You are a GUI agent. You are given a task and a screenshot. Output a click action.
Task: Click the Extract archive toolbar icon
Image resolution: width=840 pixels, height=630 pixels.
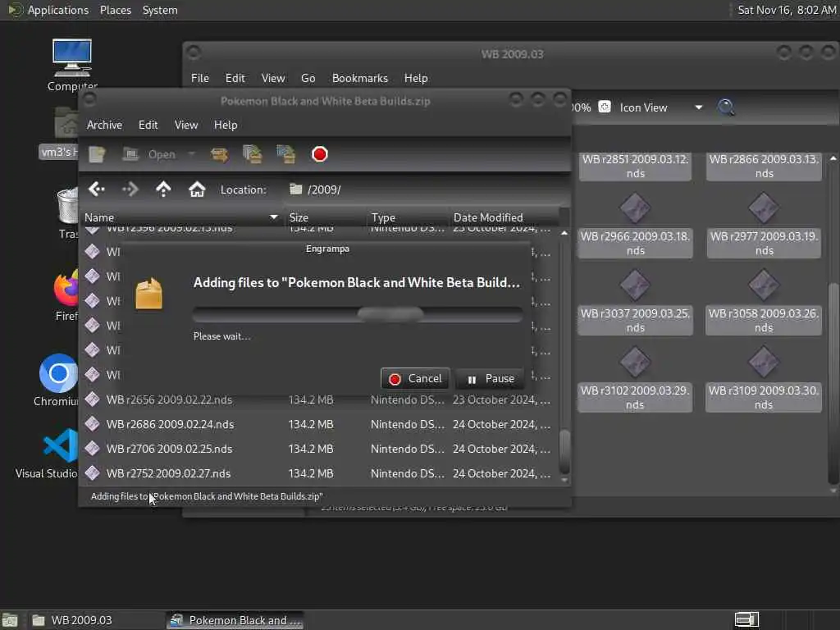(219, 154)
